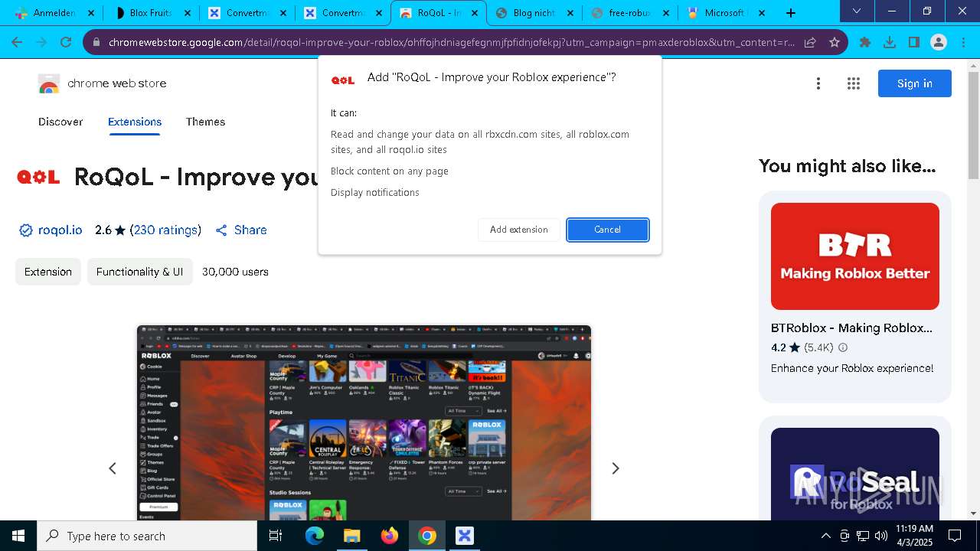
Task: Open the Chrome extensions puzzle icon
Action: click(x=865, y=43)
